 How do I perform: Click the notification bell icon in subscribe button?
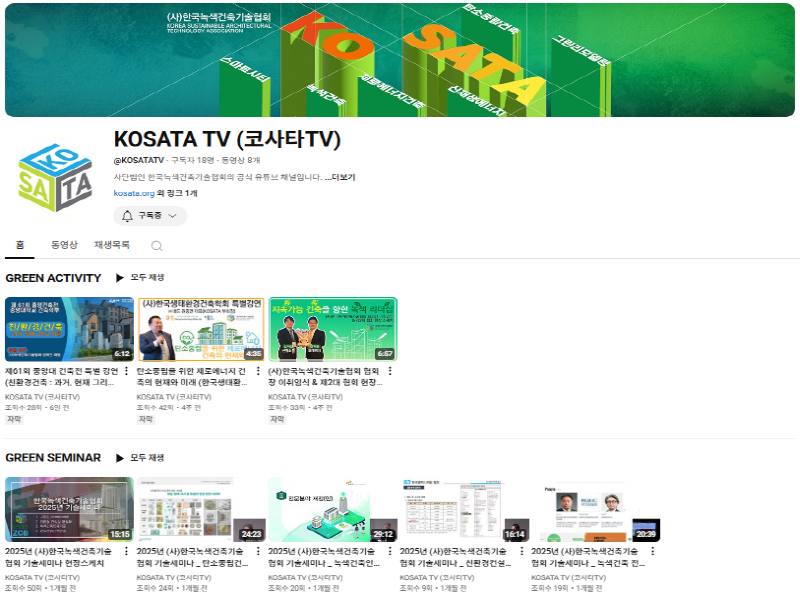click(127, 216)
